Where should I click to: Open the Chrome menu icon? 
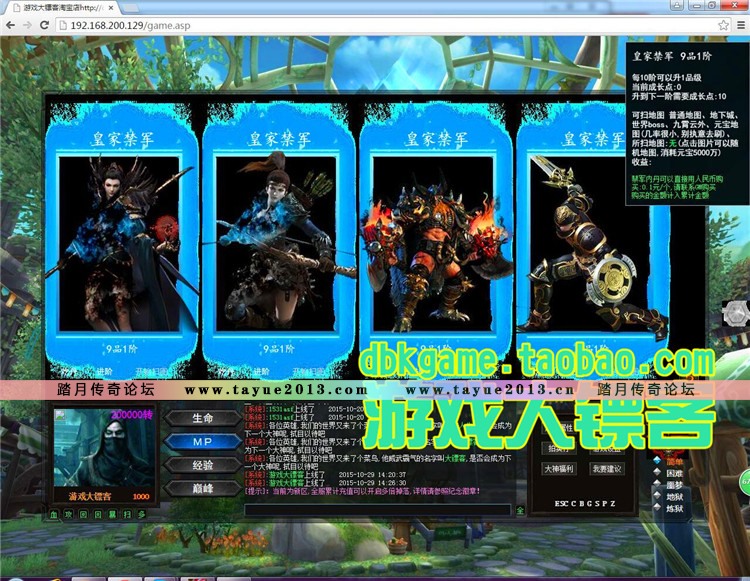[740, 25]
